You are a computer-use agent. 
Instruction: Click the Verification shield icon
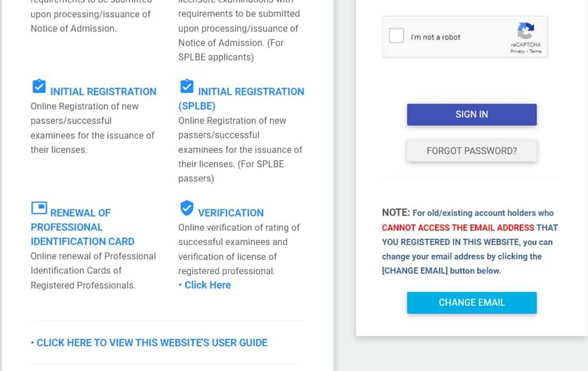186,208
